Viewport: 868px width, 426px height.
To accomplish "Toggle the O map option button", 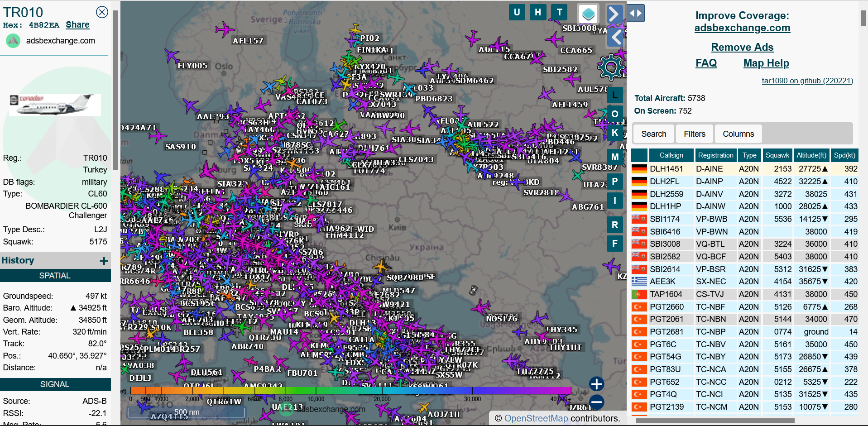I will pos(615,114).
